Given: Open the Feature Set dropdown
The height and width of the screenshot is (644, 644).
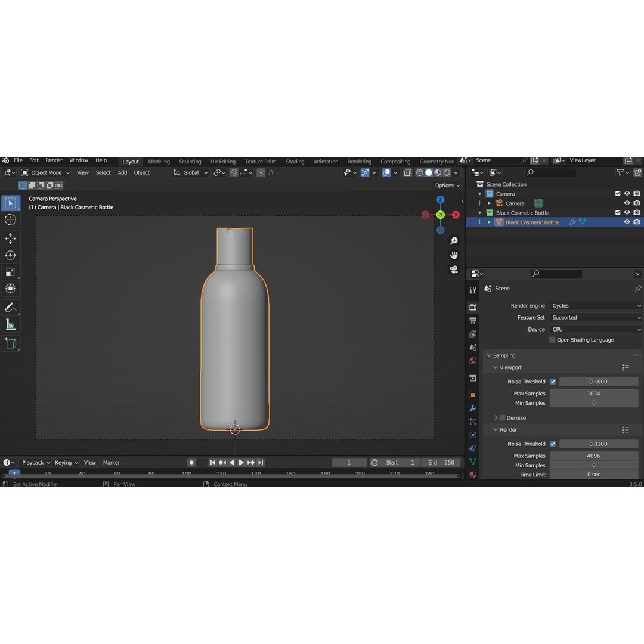Looking at the screenshot, I should click(x=596, y=317).
